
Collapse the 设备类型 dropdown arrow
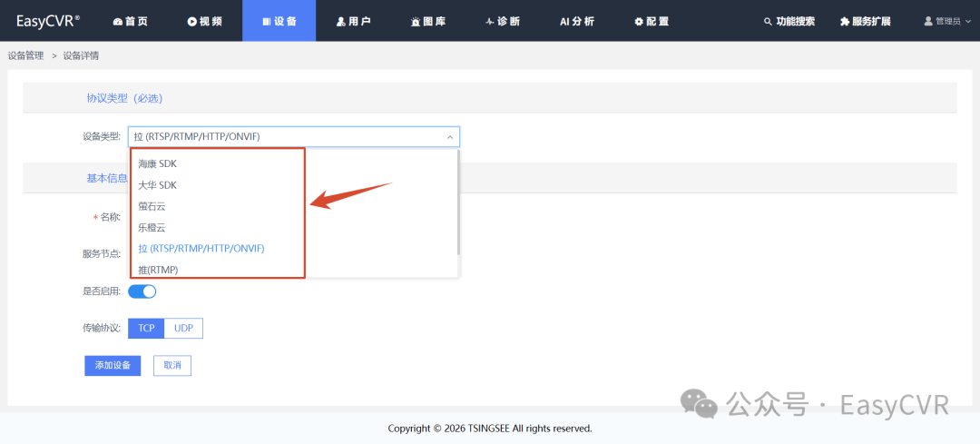(x=449, y=137)
